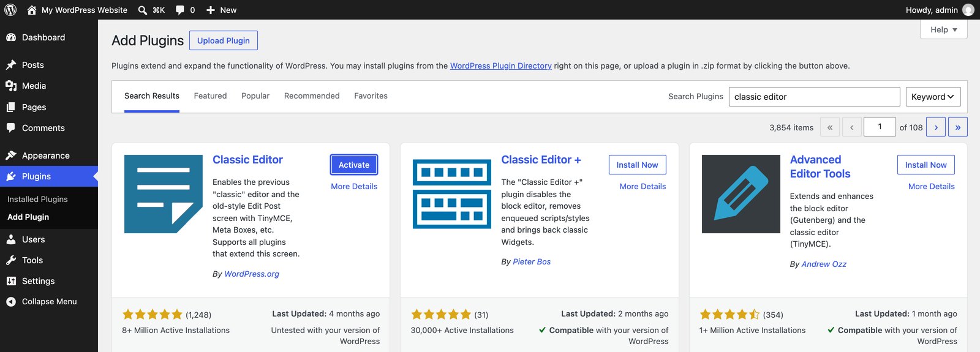980x352 pixels.
Task: Click the plus New icon in admin bar
Action: point(210,10)
